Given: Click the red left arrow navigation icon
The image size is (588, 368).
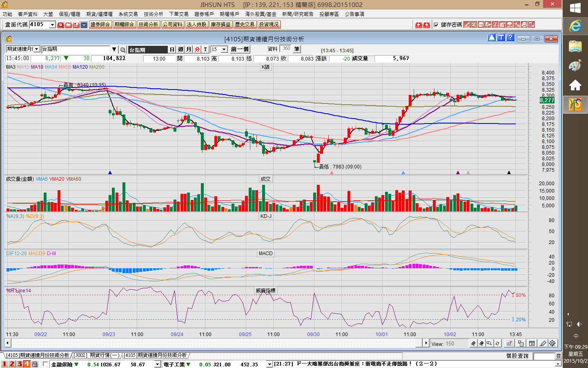Looking at the screenshot, I should (419, 25).
